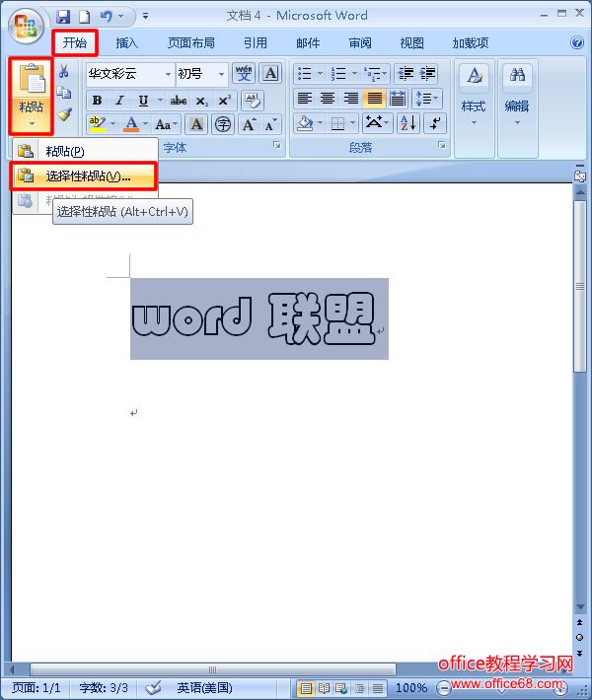Add character border with the framed A
Image resolution: width=592 pixels, height=700 pixels.
coord(271,73)
